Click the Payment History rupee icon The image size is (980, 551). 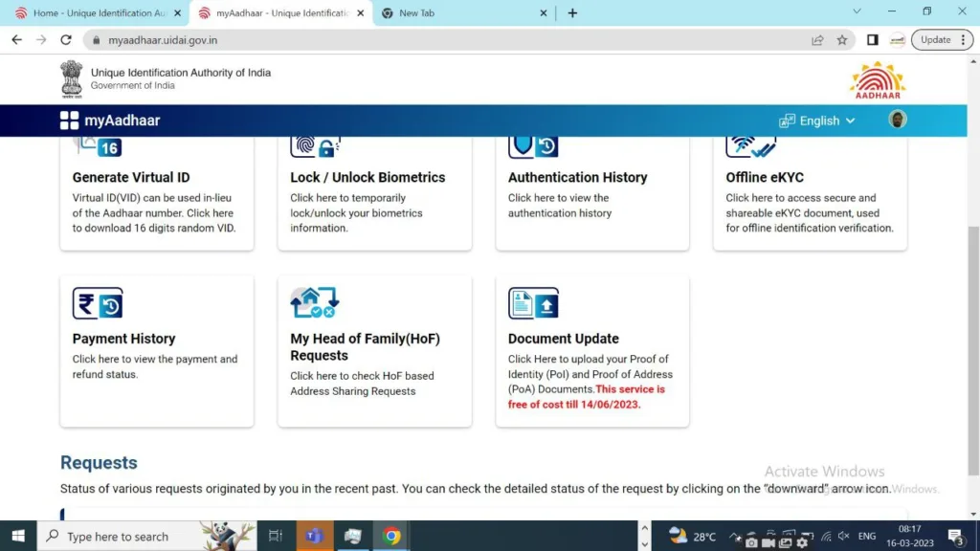point(98,304)
